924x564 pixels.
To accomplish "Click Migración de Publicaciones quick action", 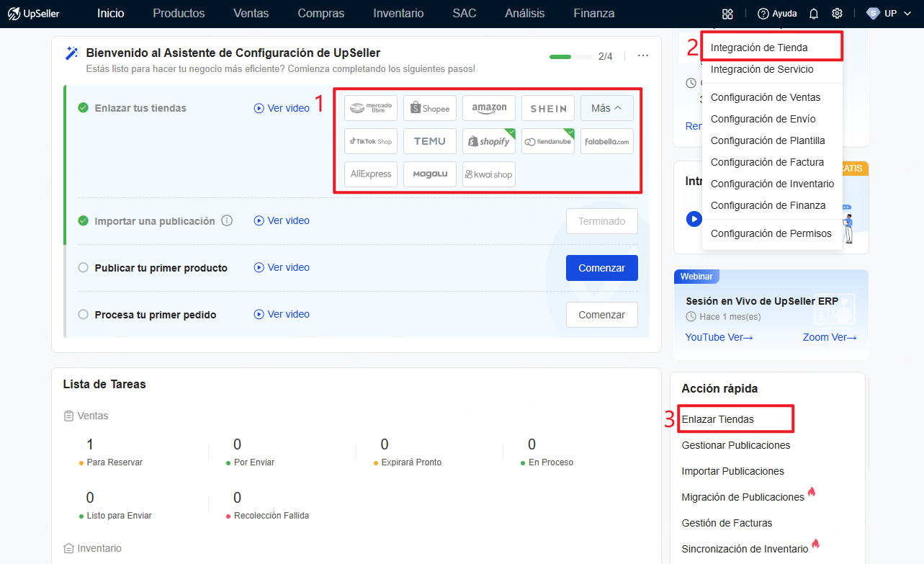I will [743, 497].
